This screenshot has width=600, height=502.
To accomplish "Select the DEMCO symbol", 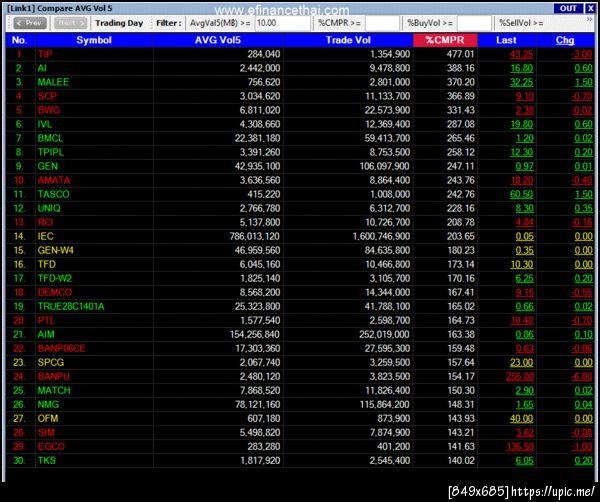I will tap(54, 293).
